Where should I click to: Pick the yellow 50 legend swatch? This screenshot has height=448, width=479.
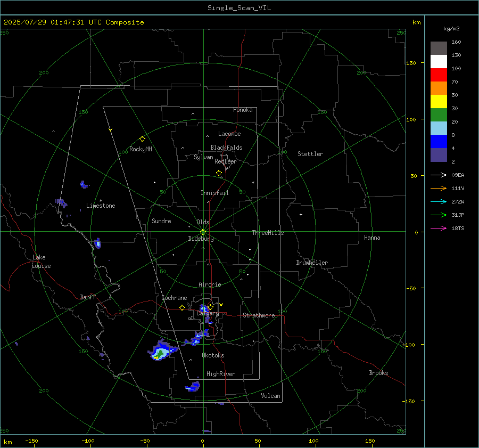[439, 102]
